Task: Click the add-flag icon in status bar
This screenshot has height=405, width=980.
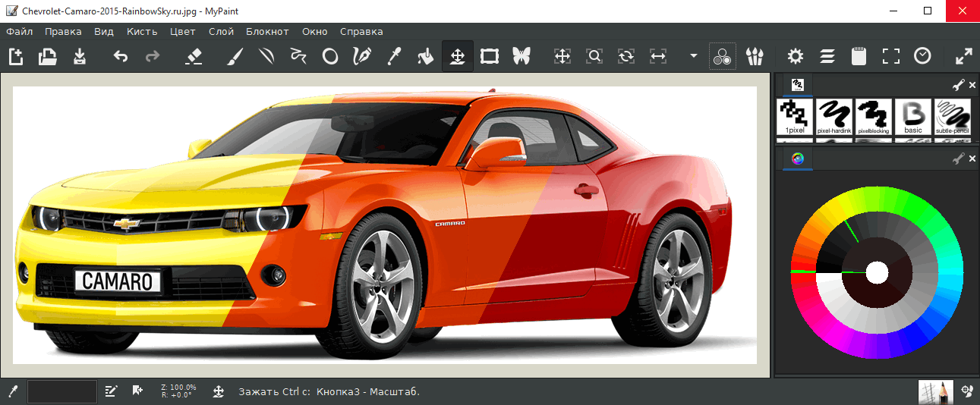Action: pos(137,391)
